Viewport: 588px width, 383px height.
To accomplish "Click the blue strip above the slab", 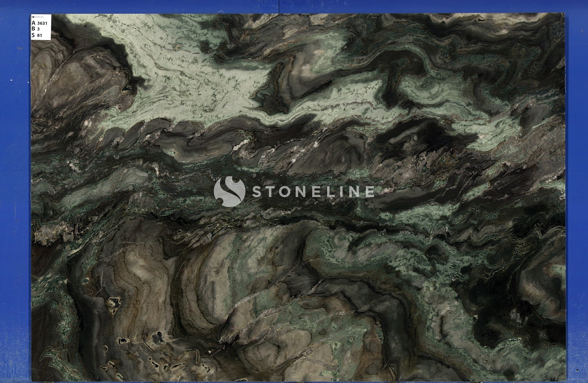I will pos(294,6).
